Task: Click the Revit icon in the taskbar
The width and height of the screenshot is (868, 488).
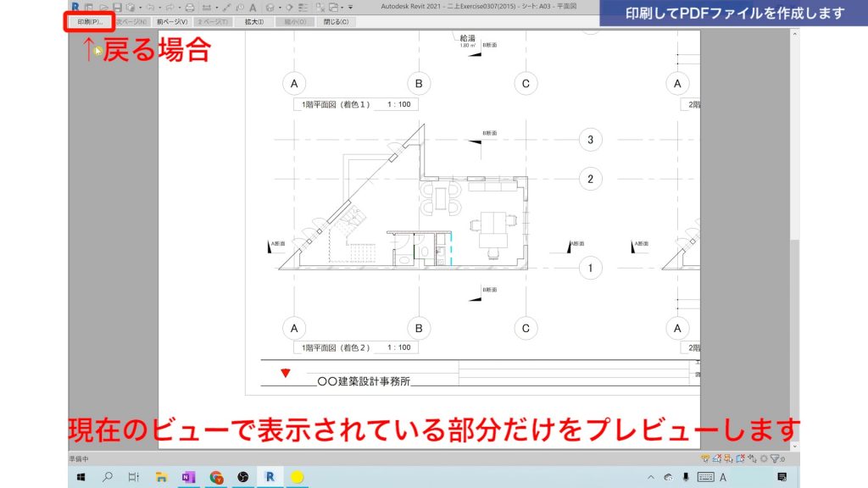Action: pos(270,476)
